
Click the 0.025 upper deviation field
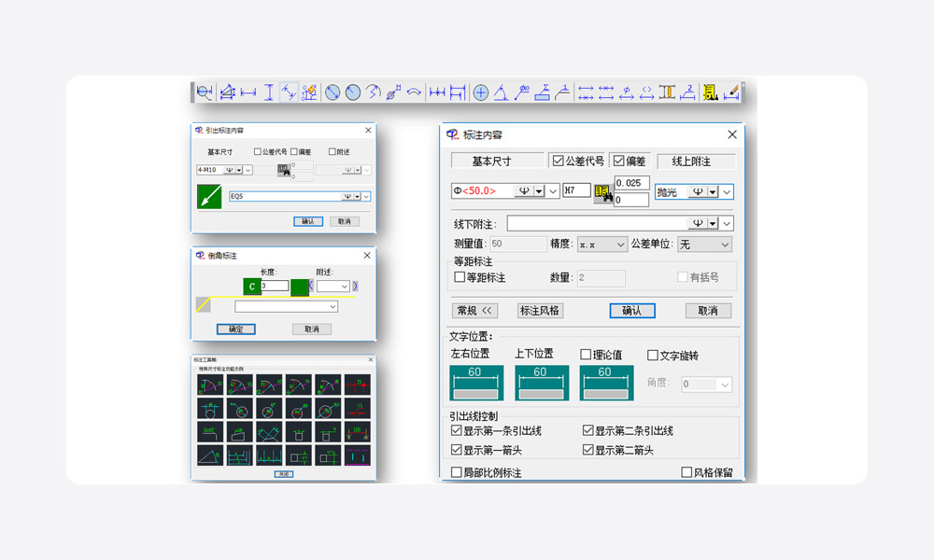[631, 183]
